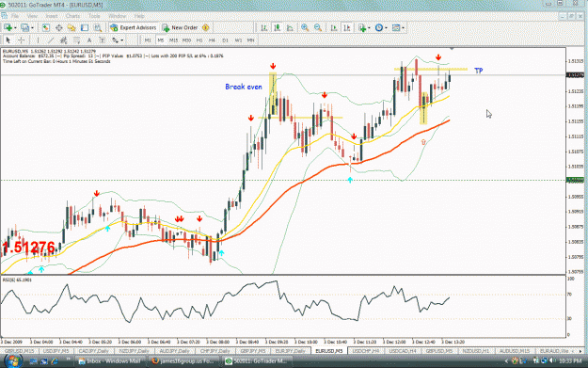The height and width of the screenshot is (368, 588).
Task: Expand the Templates dropdown arrow
Action: [403, 27]
